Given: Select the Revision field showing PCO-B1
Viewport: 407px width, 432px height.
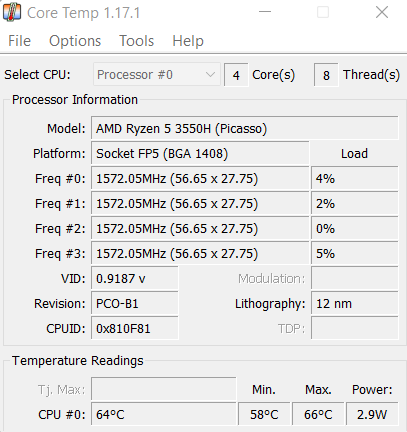Looking at the screenshot, I should click(135, 303).
